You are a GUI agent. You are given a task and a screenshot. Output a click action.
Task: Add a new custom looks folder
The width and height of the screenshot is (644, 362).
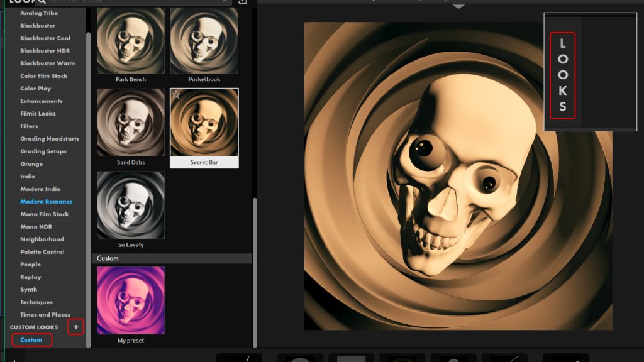point(75,327)
